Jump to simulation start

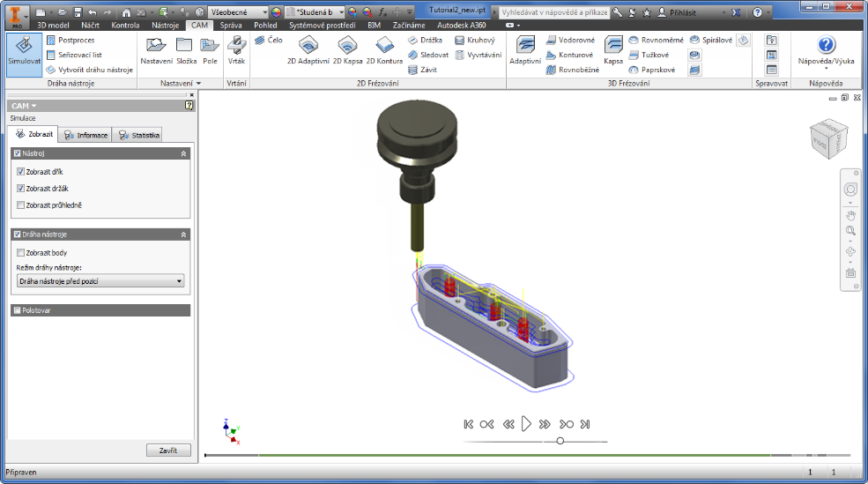468,424
